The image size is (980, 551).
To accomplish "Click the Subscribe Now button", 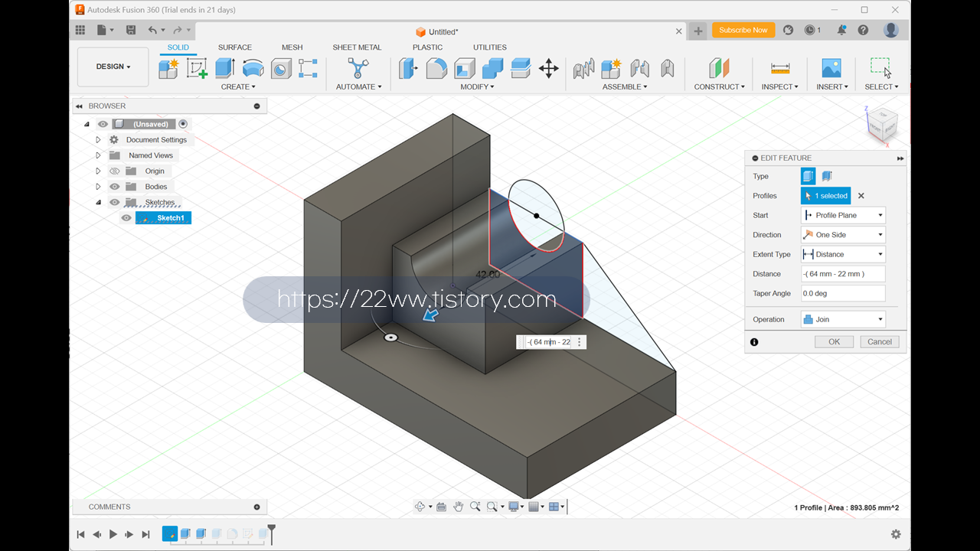I will click(x=743, y=30).
